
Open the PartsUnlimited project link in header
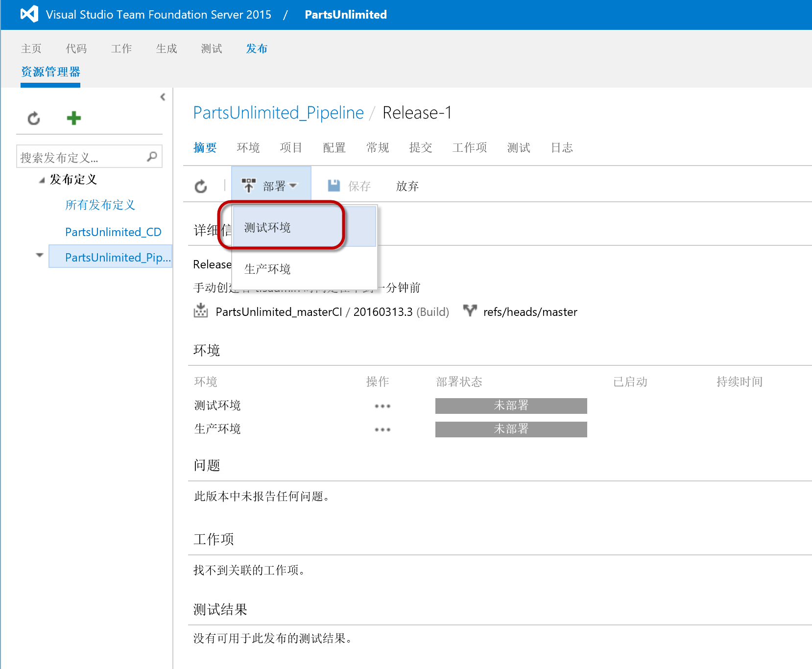(346, 15)
